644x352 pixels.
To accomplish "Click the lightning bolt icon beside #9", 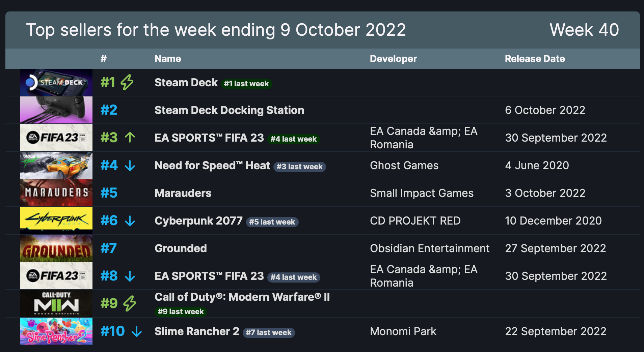I will [x=130, y=303].
